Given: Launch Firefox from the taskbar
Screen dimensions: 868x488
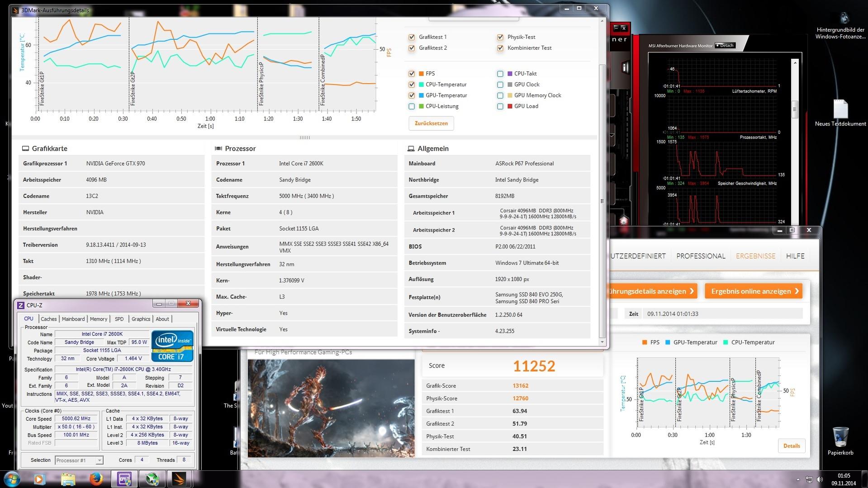Looking at the screenshot, I should [96, 479].
